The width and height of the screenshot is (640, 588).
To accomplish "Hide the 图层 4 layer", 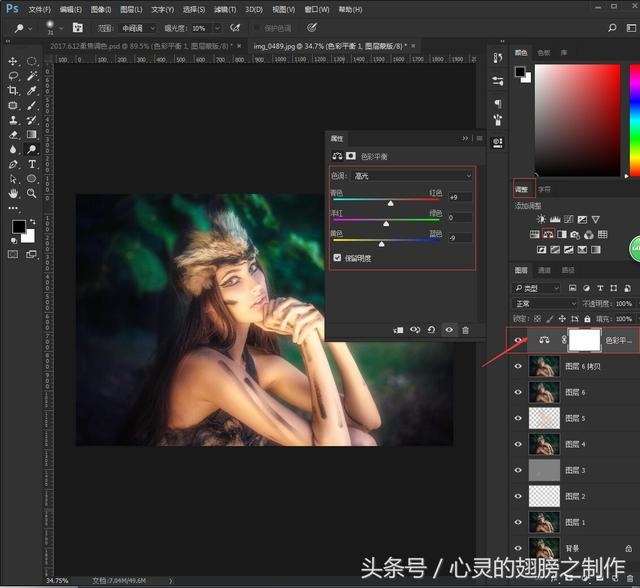I will [518, 444].
